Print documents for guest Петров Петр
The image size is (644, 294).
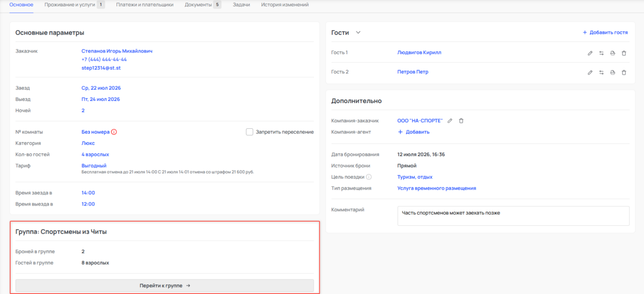tap(612, 72)
